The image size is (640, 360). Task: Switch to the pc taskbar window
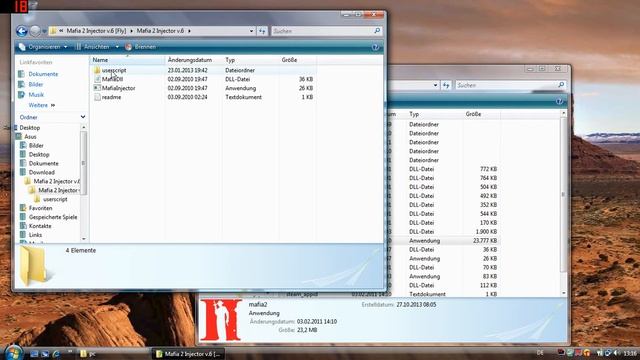coord(113,354)
